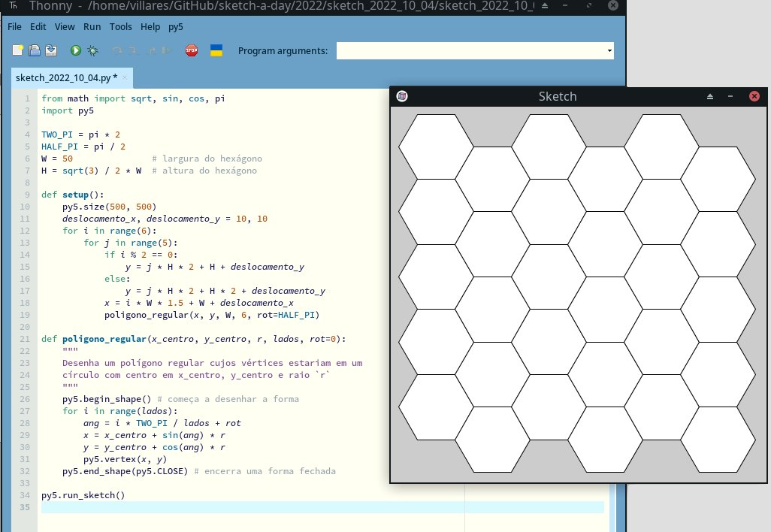Place cursor on empty line 35
Screen dimensions: 771x532
(x=225, y=507)
